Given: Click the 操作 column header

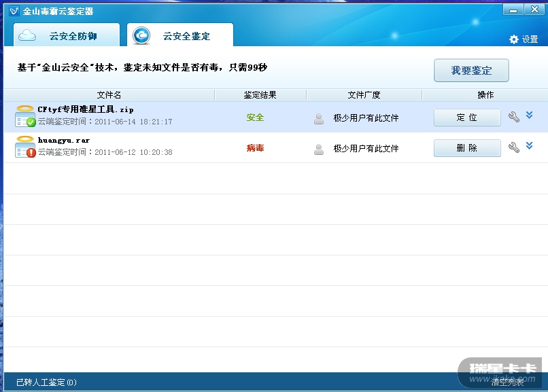Looking at the screenshot, I should coord(485,95).
